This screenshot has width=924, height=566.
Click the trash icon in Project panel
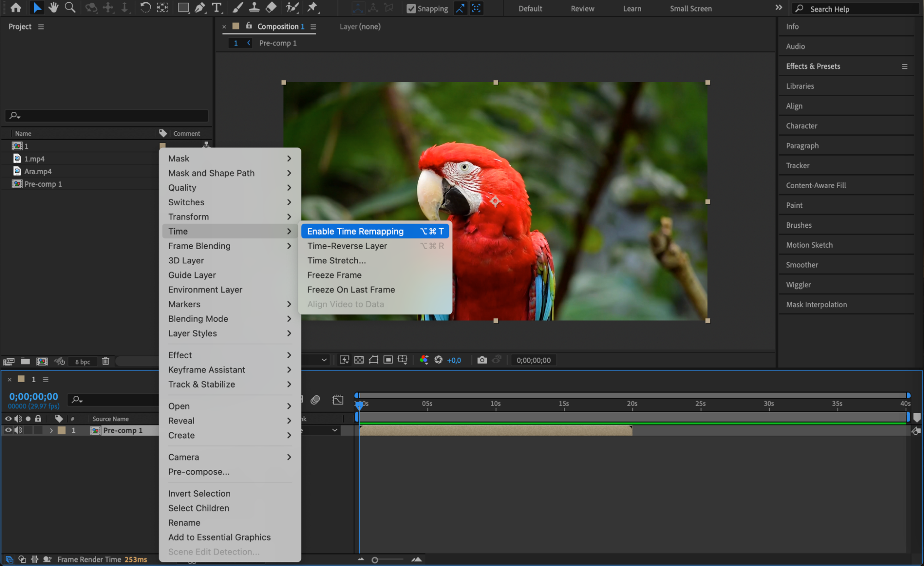(x=105, y=361)
